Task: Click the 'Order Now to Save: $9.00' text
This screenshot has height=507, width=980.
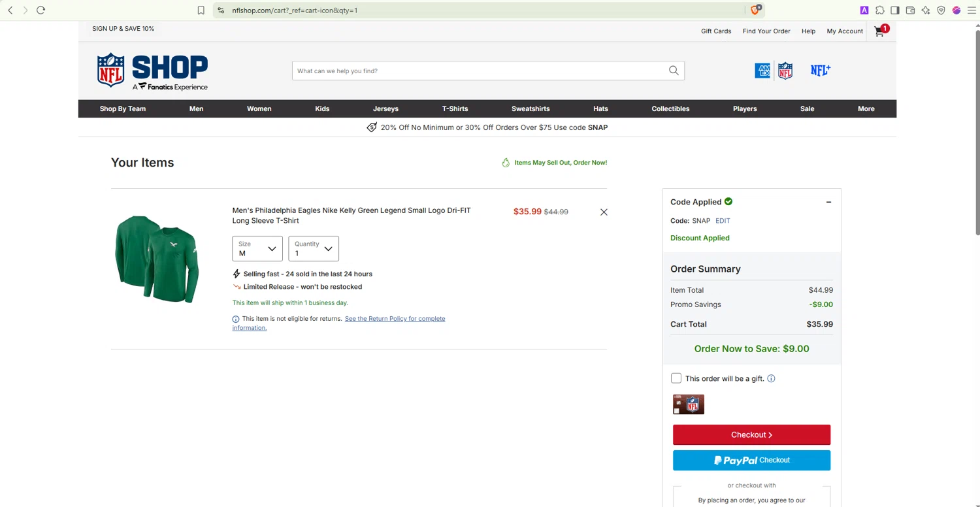Action: click(x=752, y=349)
